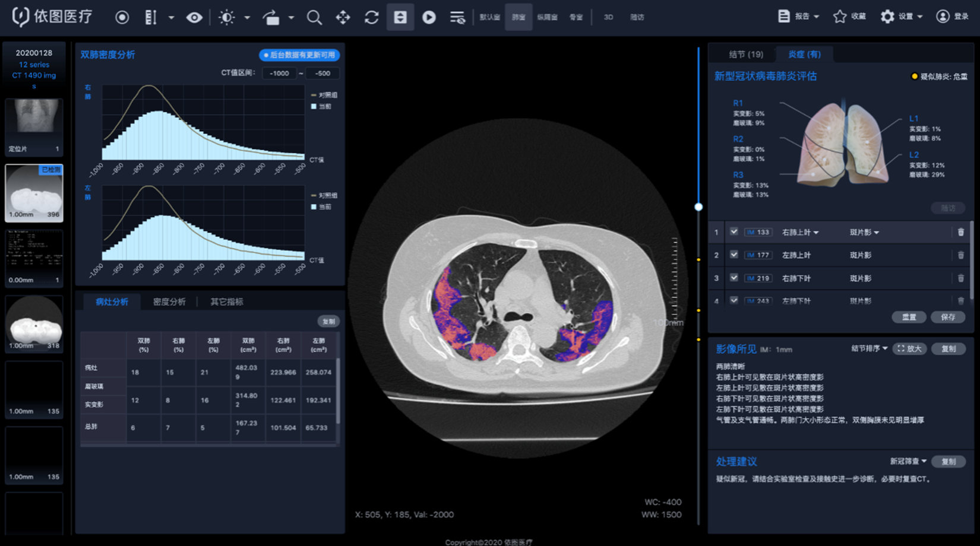Switch to the 病灶分析 tab
The width and height of the screenshot is (980, 546).
tap(112, 301)
